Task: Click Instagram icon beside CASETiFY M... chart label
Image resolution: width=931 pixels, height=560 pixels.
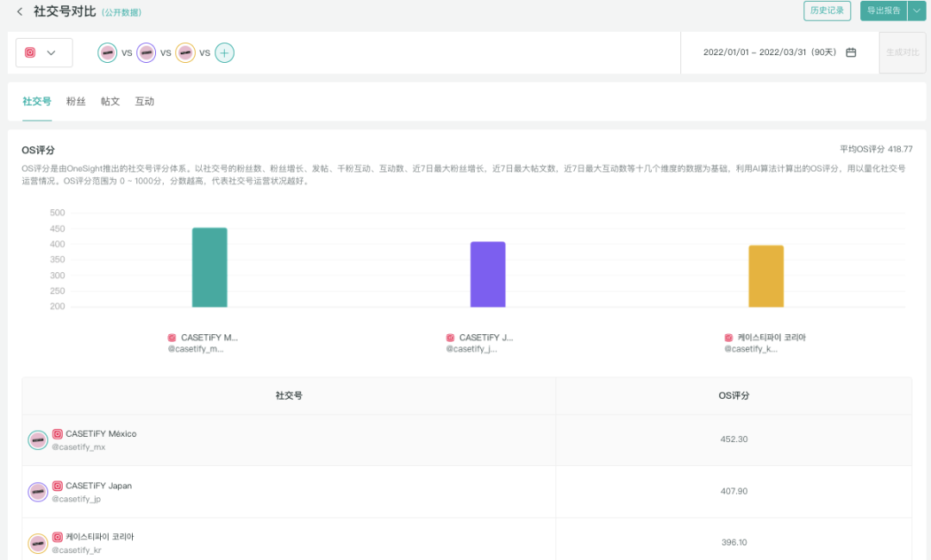Action: [x=172, y=338]
